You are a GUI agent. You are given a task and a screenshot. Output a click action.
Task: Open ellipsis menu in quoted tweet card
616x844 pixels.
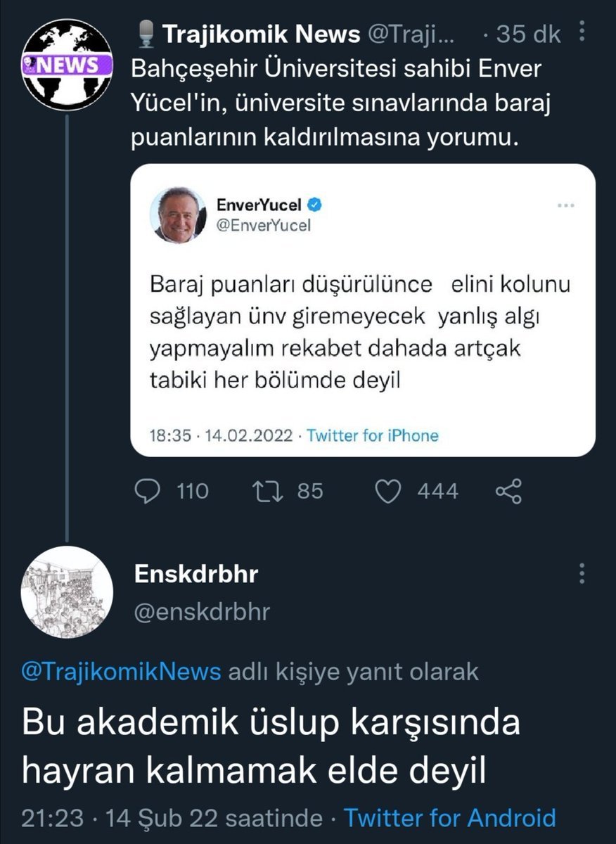[x=565, y=206]
